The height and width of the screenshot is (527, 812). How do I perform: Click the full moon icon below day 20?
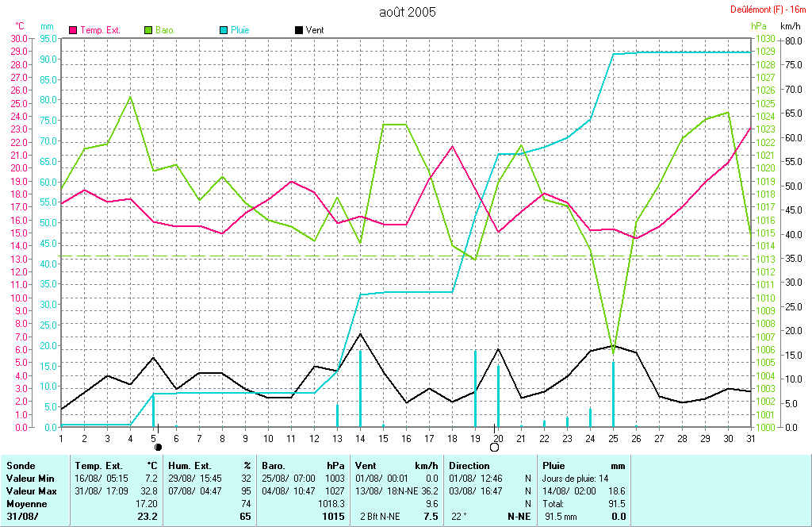tap(495, 447)
